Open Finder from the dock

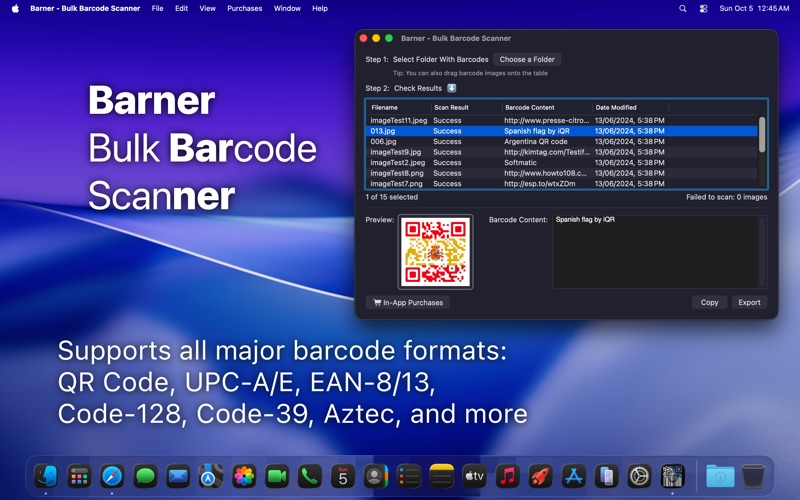(46, 477)
